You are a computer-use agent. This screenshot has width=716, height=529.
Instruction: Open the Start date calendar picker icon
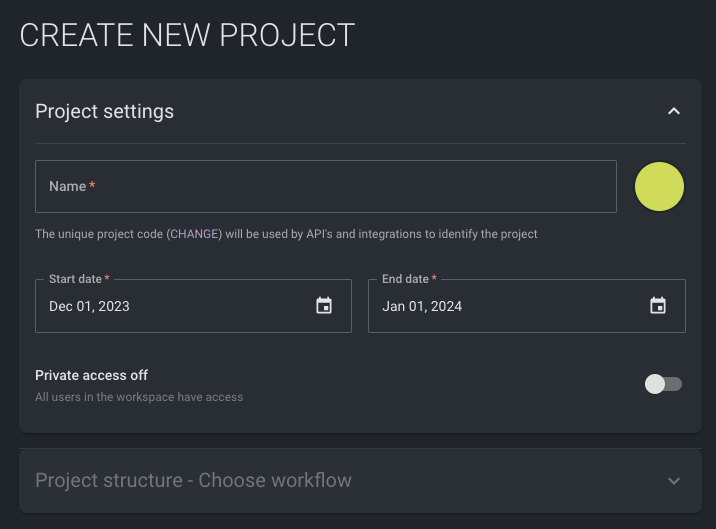pos(324,306)
